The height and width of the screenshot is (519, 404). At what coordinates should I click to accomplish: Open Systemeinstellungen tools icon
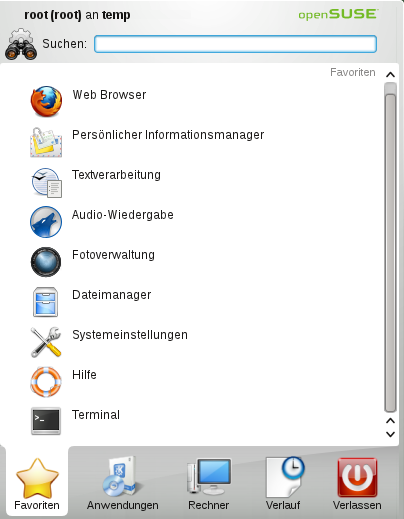46,342
